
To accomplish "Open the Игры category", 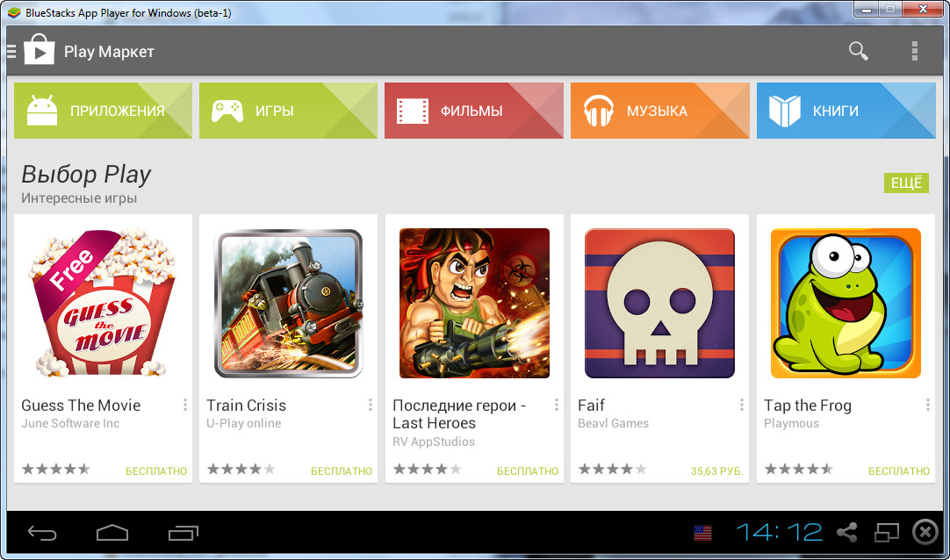I will [288, 111].
